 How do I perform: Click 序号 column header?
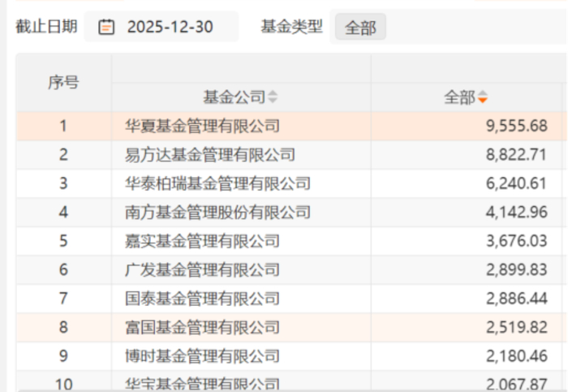[x=64, y=83]
